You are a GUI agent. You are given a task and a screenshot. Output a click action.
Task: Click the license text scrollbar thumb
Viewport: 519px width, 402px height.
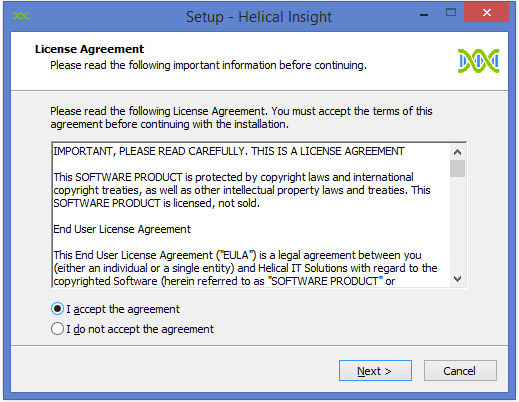pos(457,169)
